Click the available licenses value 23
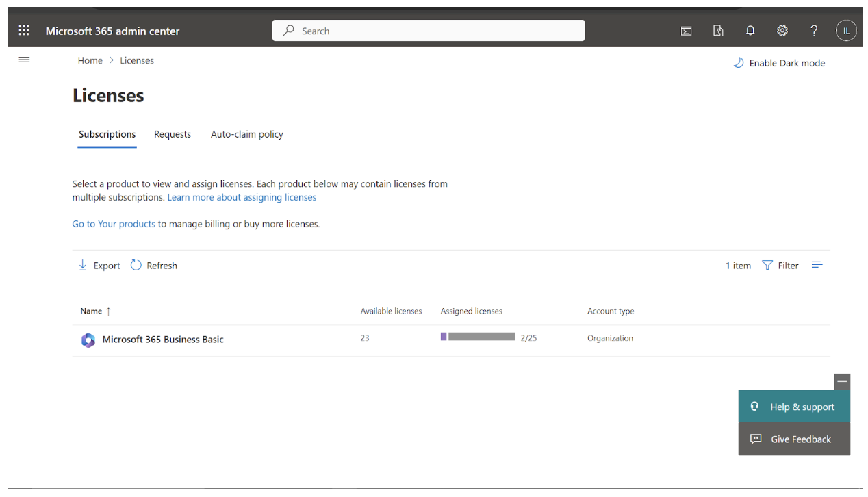This screenshot has width=868, height=497. click(365, 338)
